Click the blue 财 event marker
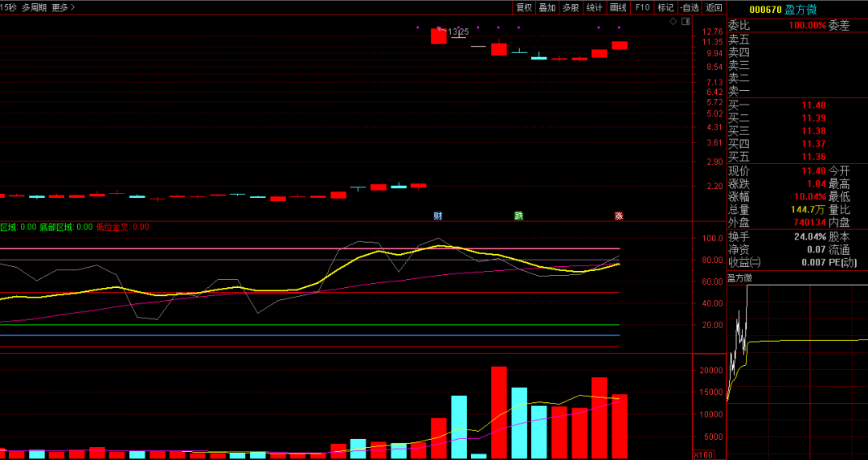The height and width of the screenshot is (460, 868). [438, 216]
